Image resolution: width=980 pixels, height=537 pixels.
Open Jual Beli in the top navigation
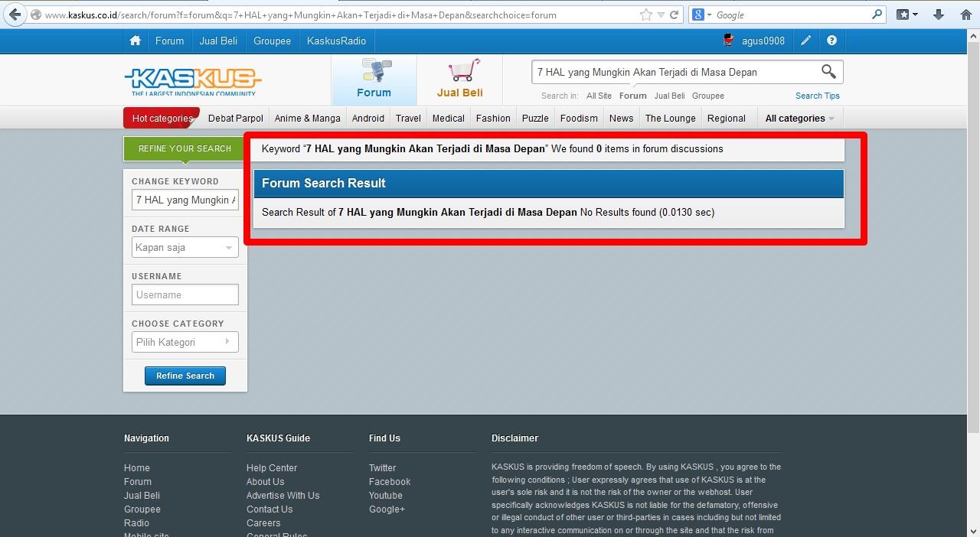pos(218,41)
